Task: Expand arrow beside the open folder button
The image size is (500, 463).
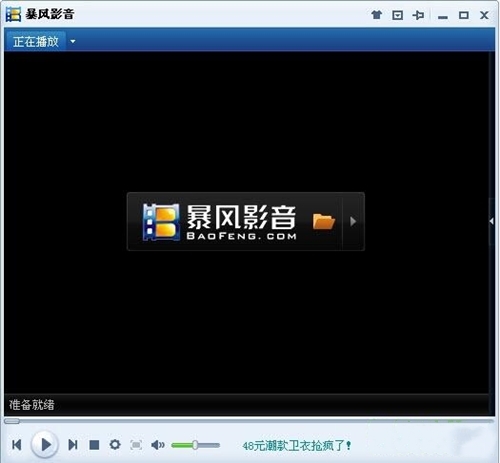Action: (353, 221)
